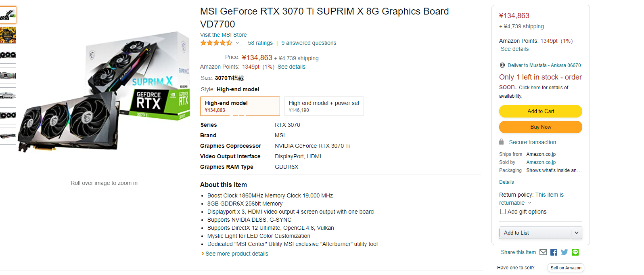The image size is (644, 275).
Task: Share this item on Twitter
Action: pos(565,252)
